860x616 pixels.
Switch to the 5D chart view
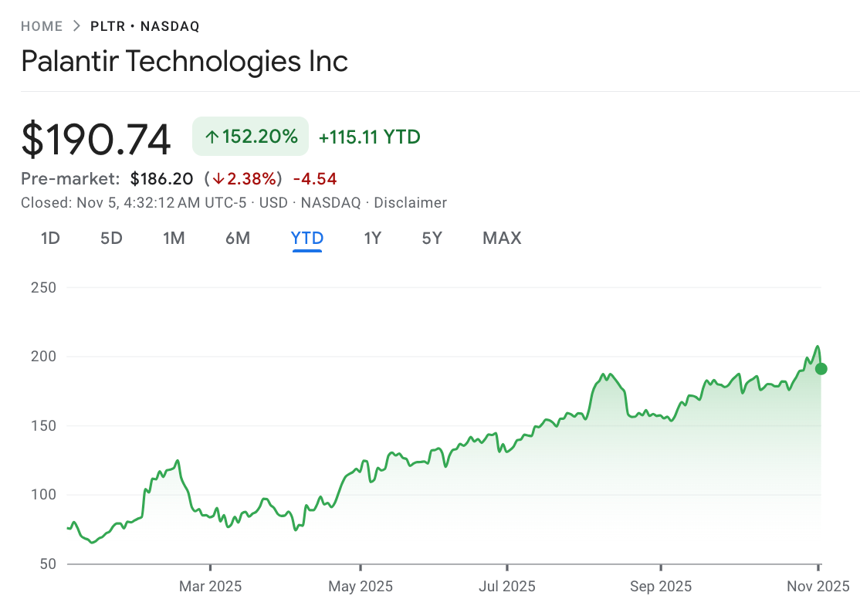(110, 239)
